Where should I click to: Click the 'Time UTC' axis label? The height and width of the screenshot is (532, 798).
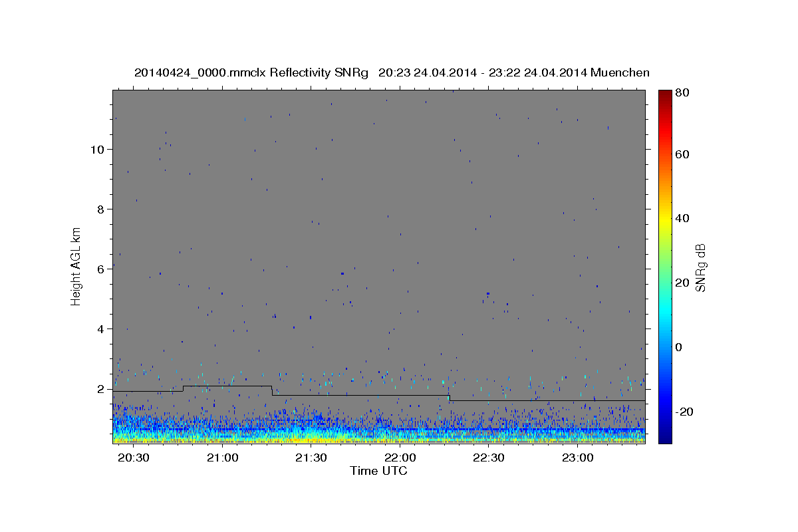pyautogui.click(x=378, y=471)
